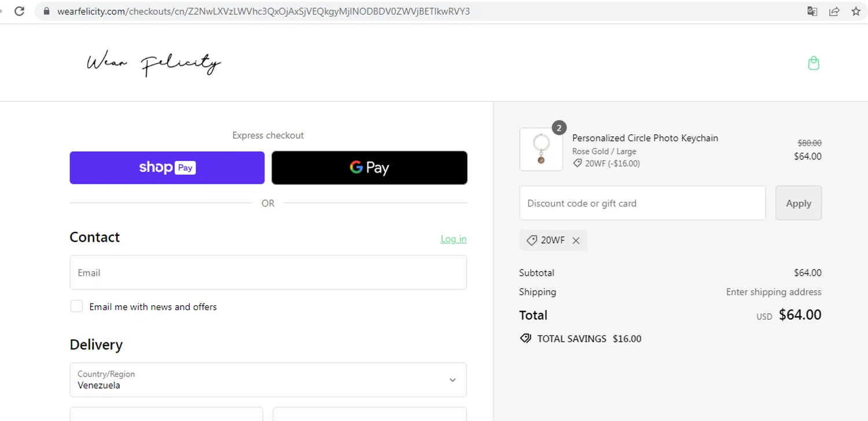Open the translate page icon
This screenshot has width=868, height=421.
812,11
